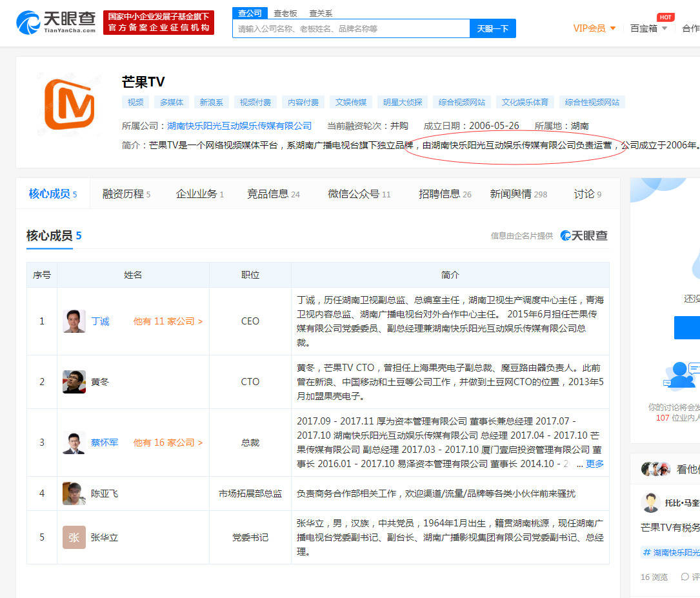Expand the 百宝箱 dropdown menu
The width and height of the screenshot is (700, 598).
pos(648,28)
